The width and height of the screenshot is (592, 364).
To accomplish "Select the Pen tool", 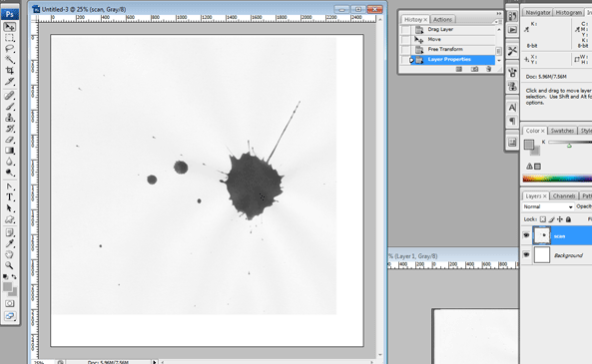I will coord(9,186).
